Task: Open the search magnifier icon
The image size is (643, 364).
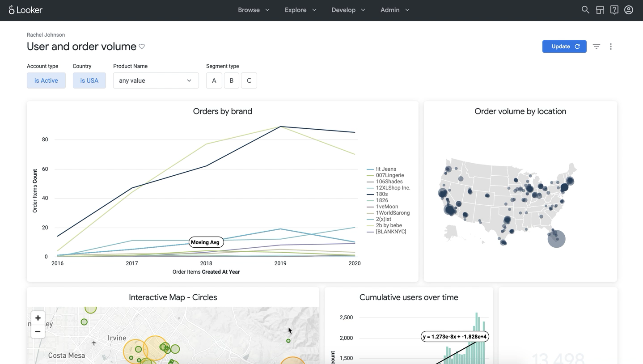Action: (585, 10)
